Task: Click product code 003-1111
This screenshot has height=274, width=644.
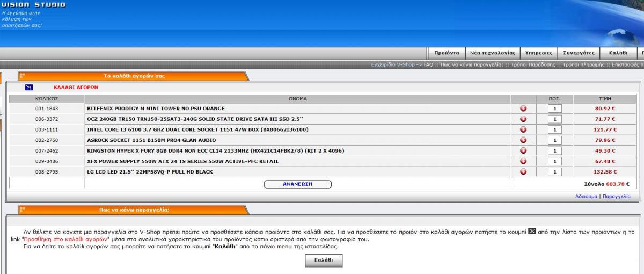Action: (x=47, y=129)
